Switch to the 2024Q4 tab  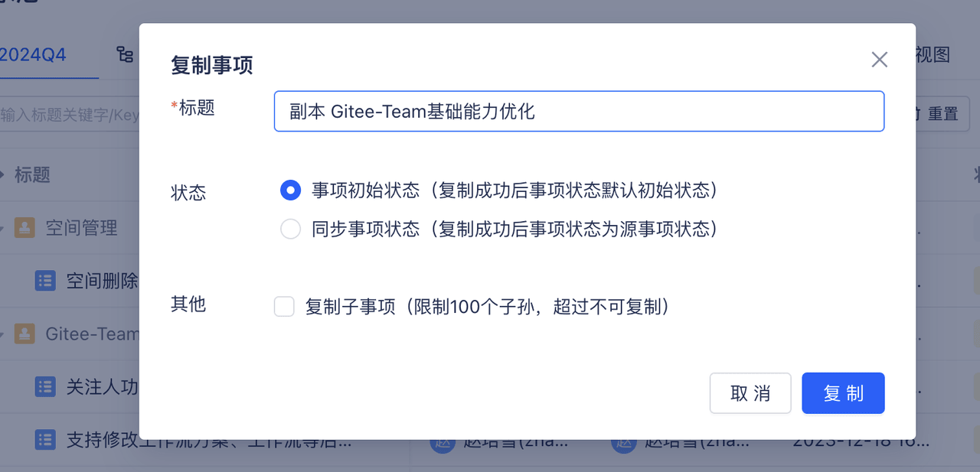33,54
